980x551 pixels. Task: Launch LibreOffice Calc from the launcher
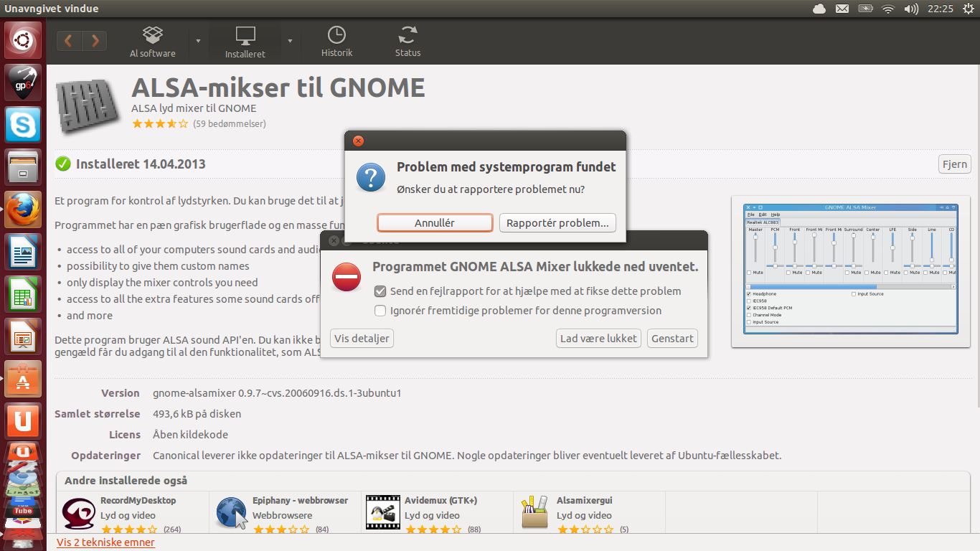point(23,294)
